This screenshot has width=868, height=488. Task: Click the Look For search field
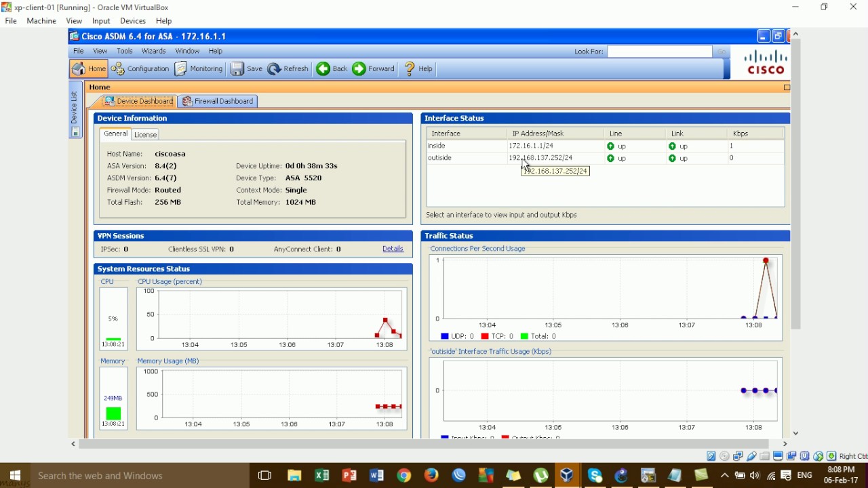[x=660, y=52]
